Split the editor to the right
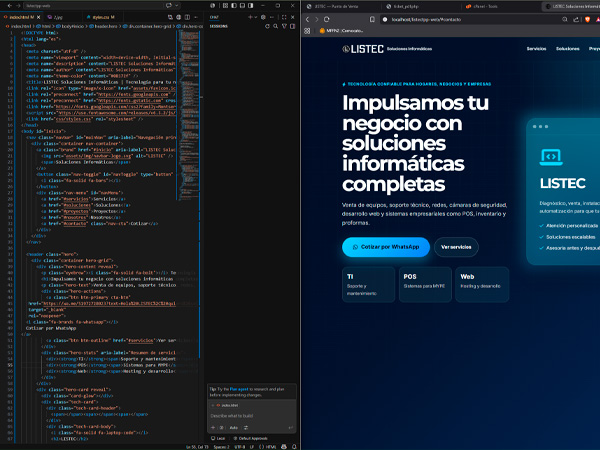 [x=187, y=17]
